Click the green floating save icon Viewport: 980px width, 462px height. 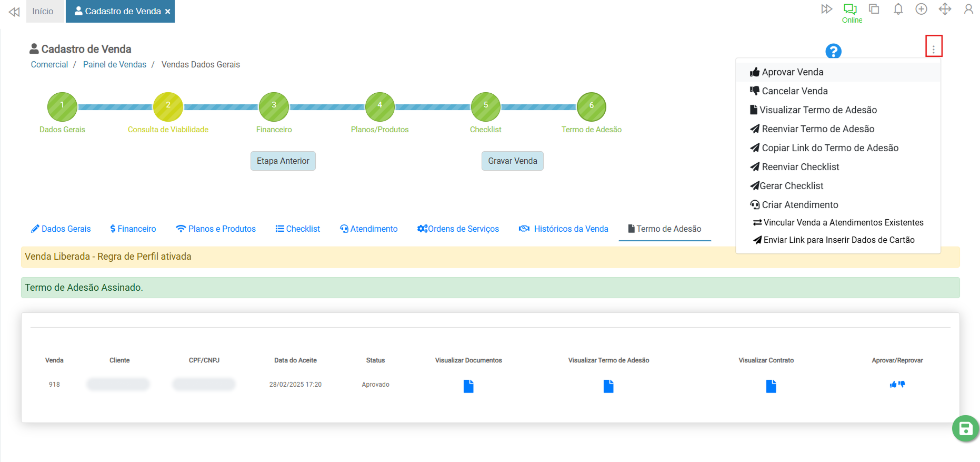click(x=965, y=429)
